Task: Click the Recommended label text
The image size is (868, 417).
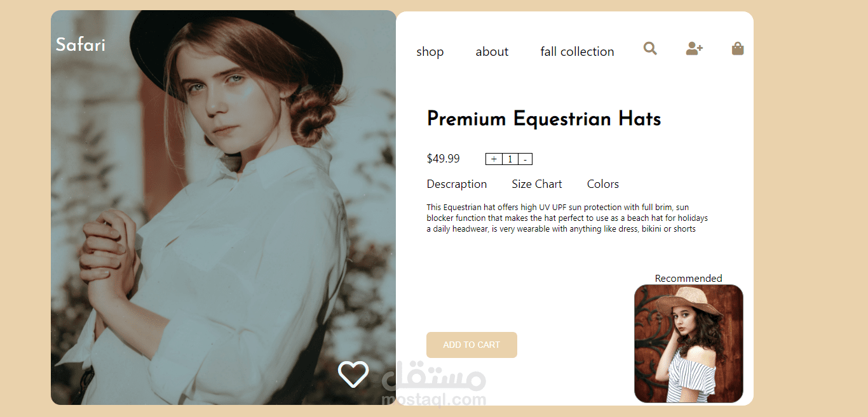Action: tap(689, 278)
